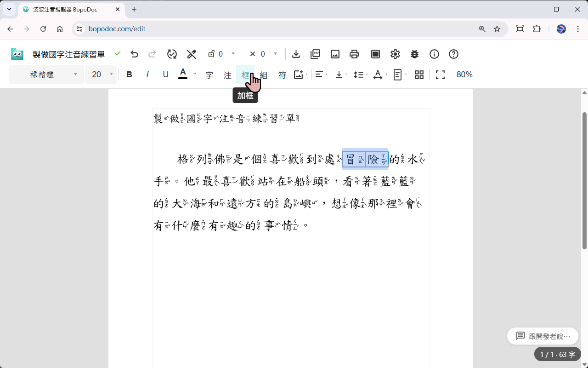The height and width of the screenshot is (368, 588).
Task: Select the 注 annotation tool
Action: click(227, 75)
